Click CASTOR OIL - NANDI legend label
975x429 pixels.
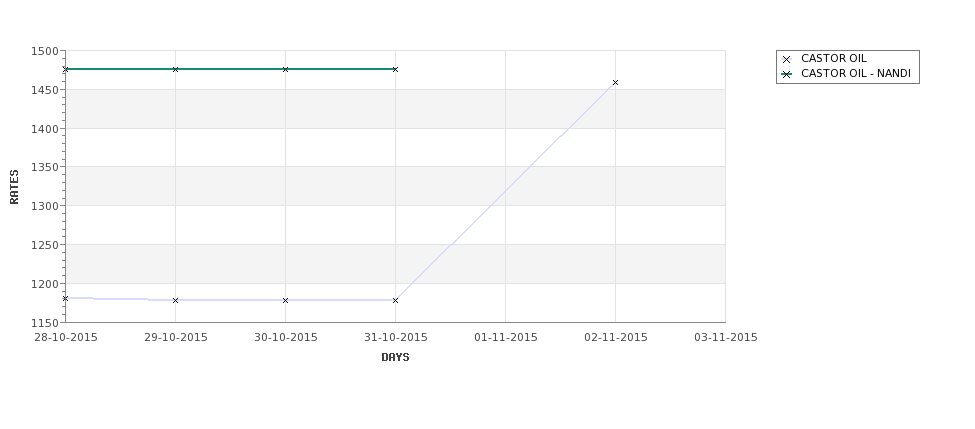point(856,73)
